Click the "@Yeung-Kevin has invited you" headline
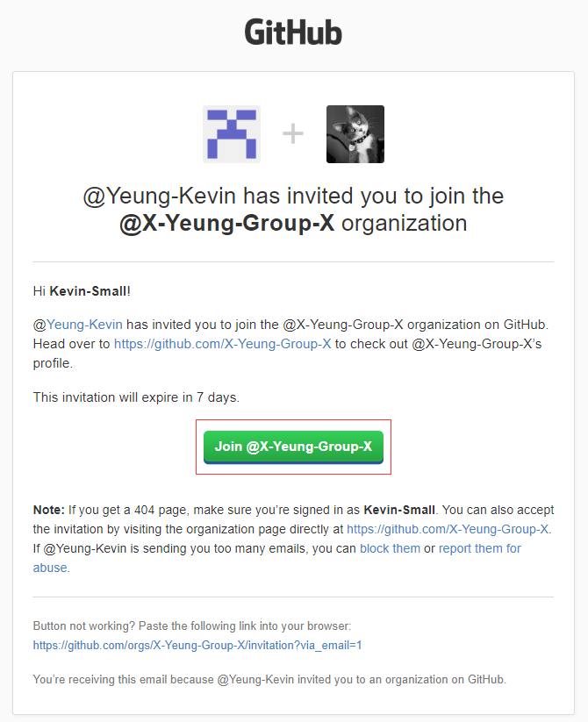588x722 pixels. pyautogui.click(x=293, y=196)
